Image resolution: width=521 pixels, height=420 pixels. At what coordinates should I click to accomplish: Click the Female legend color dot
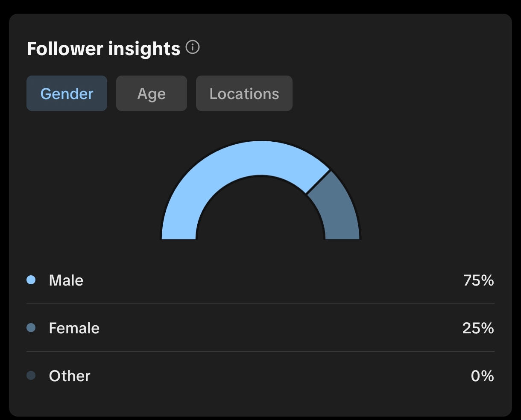(31, 328)
